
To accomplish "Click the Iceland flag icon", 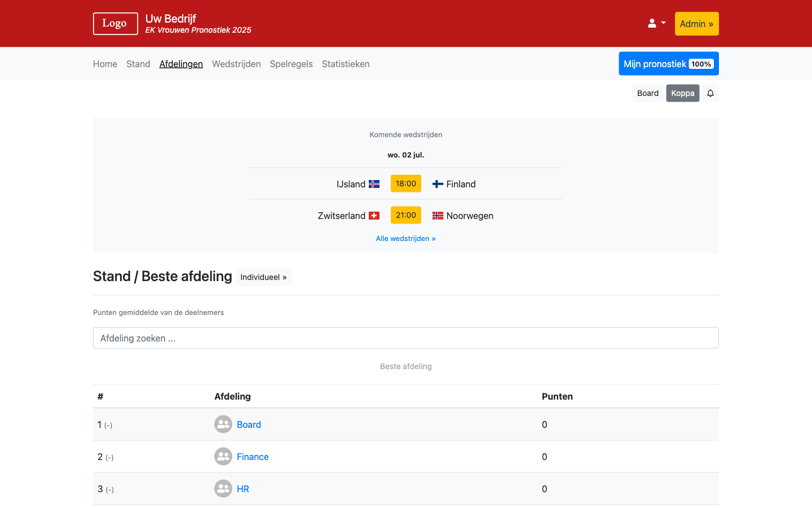I will 374,184.
